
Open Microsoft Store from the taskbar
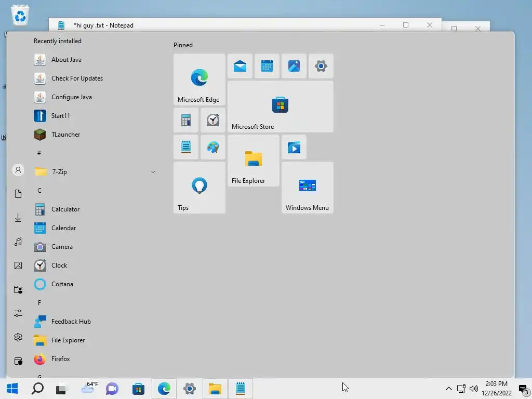point(138,389)
